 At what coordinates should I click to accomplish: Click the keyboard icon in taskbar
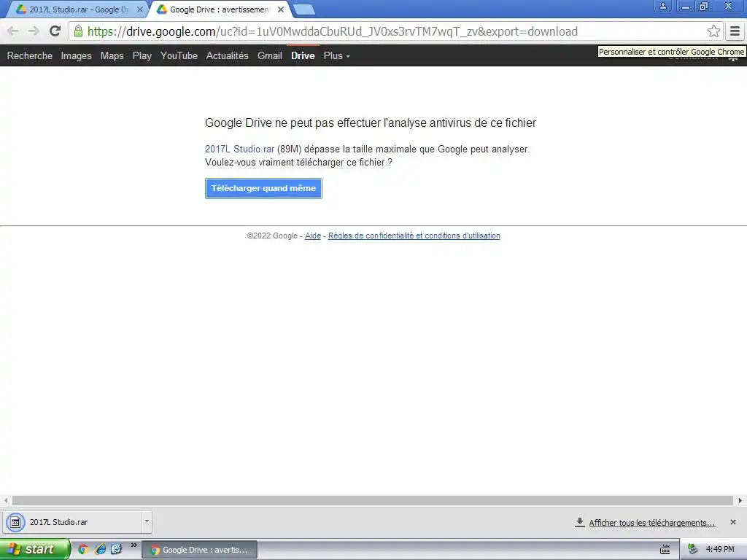tap(665, 550)
